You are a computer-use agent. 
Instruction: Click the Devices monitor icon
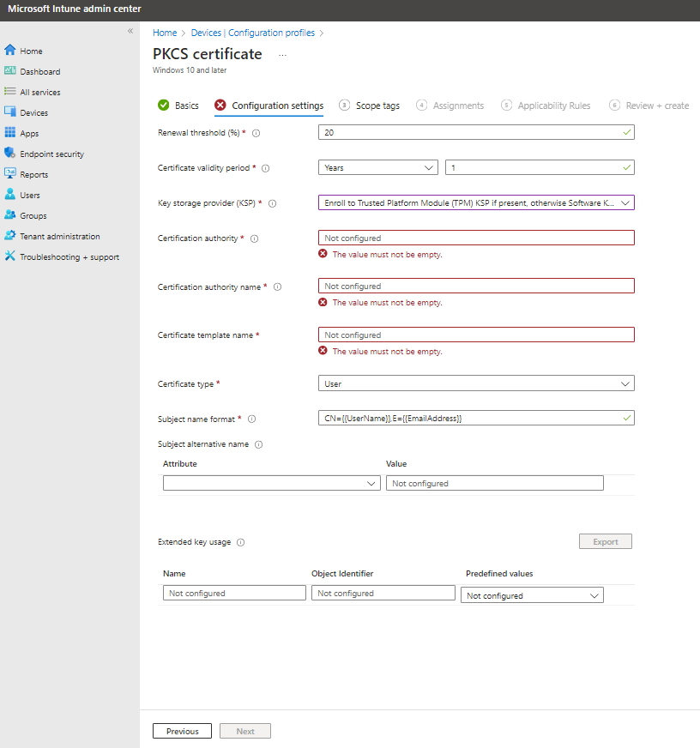tap(10, 112)
